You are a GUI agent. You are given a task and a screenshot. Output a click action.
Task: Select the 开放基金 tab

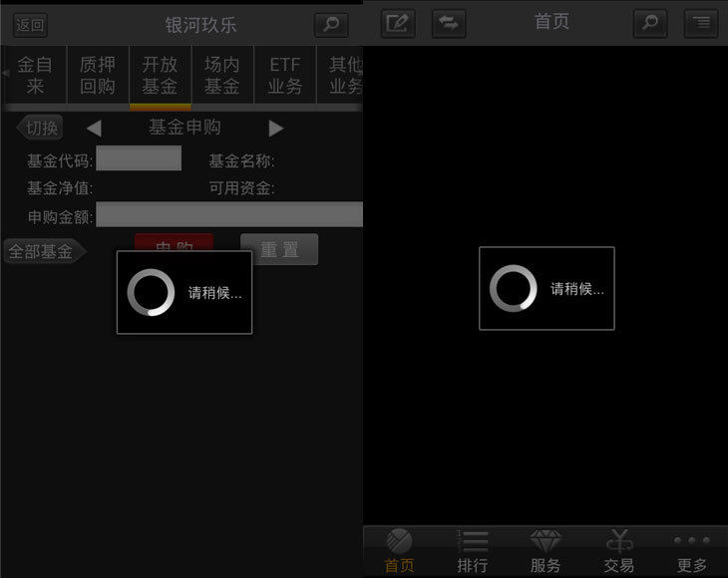(160, 76)
